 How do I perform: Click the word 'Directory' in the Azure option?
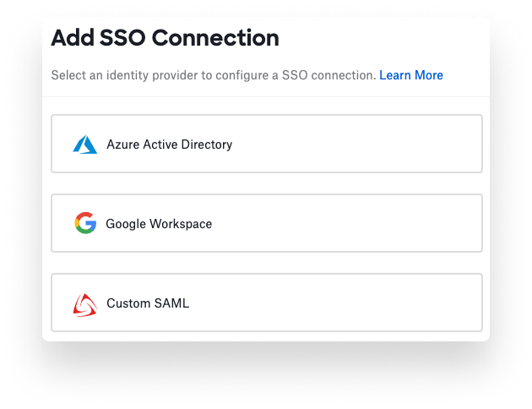pos(206,145)
